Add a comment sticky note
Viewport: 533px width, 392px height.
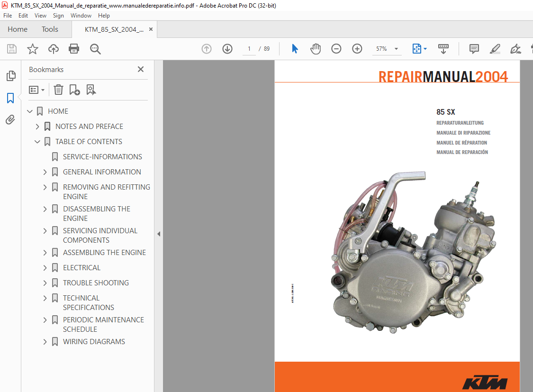coord(474,49)
